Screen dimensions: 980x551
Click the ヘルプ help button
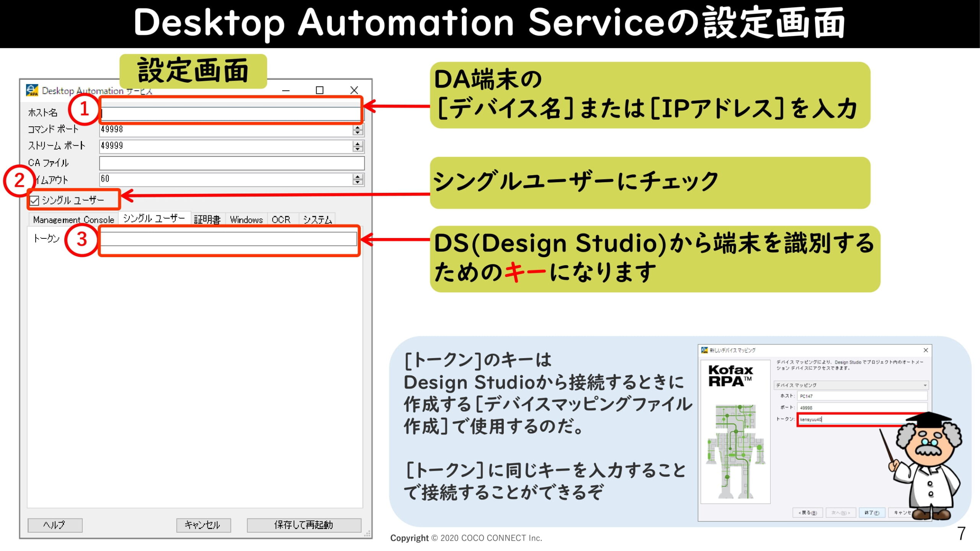click(x=55, y=525)
